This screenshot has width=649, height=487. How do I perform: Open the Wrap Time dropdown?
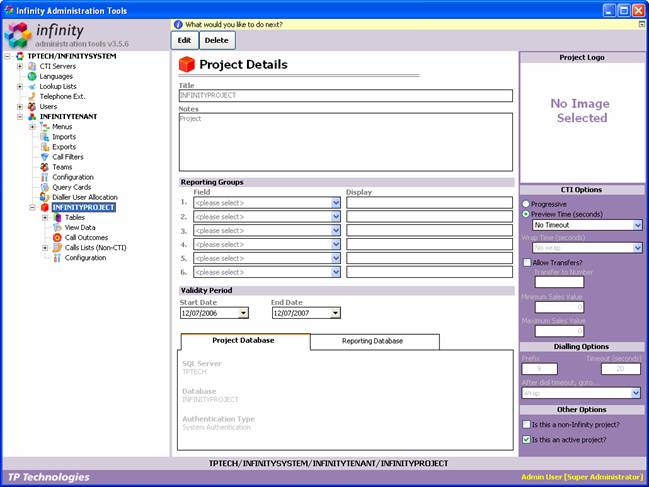click(x=637, y=248)
